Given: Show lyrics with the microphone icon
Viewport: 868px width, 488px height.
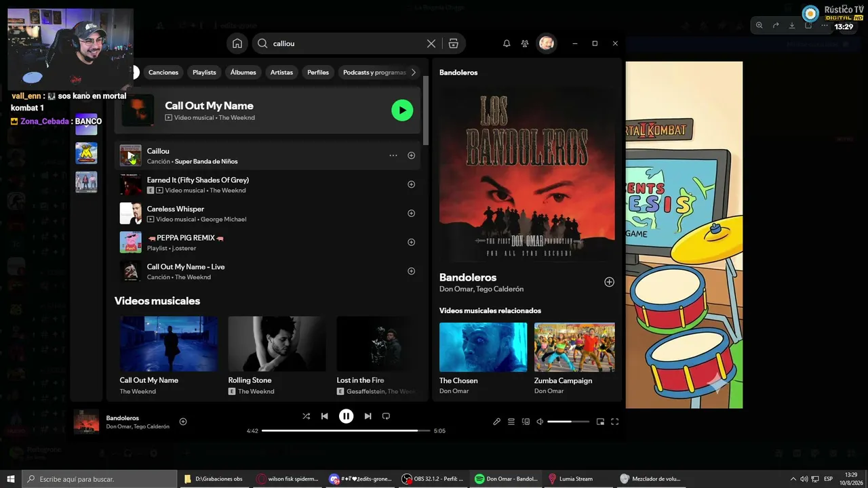Looking at the screenshot, I should point(496,422).
